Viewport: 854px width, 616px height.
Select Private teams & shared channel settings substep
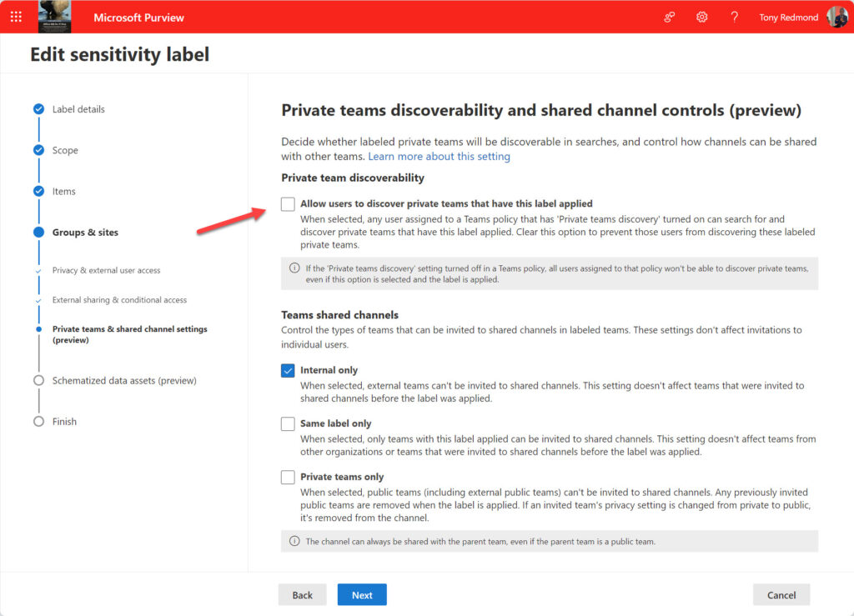tap(129, 334)
